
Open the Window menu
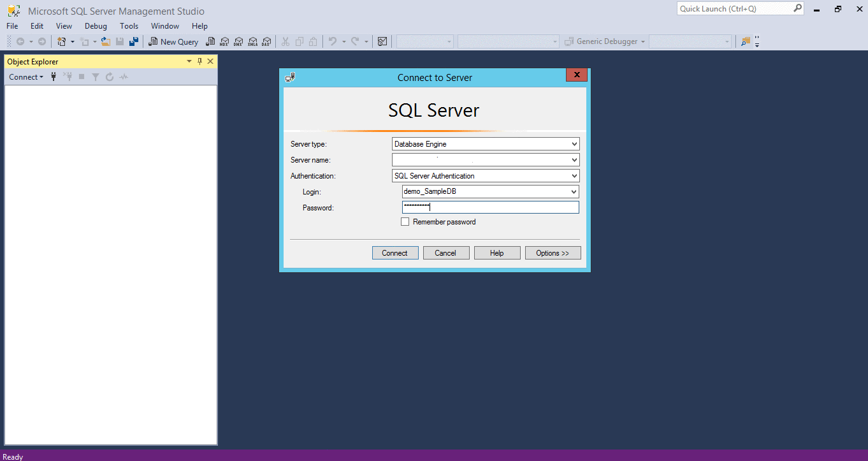point(165,26)
